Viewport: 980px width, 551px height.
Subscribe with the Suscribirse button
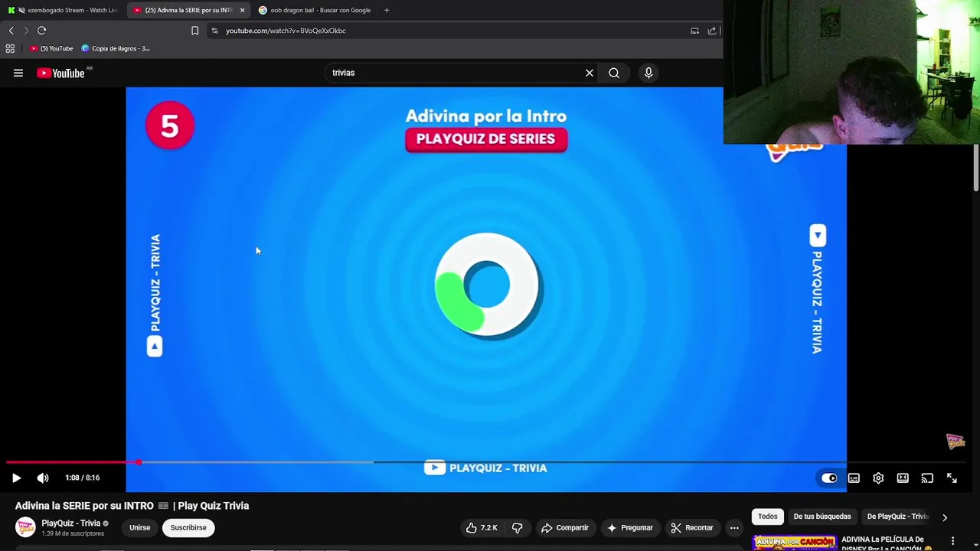[188, 527]
